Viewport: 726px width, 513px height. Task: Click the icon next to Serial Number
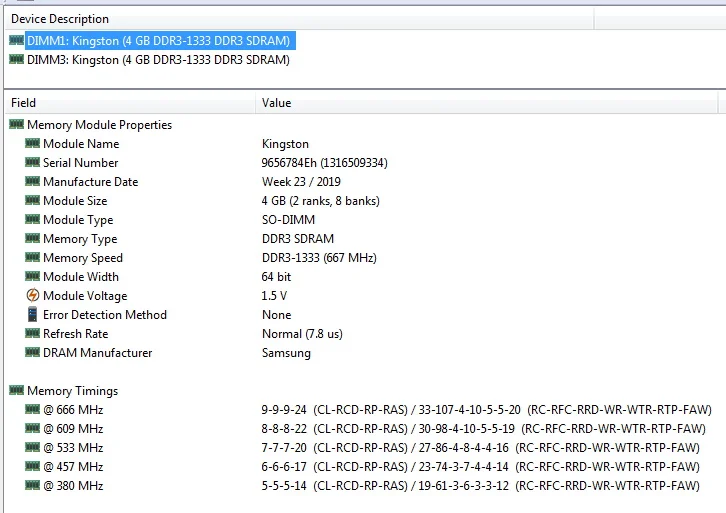32,162
